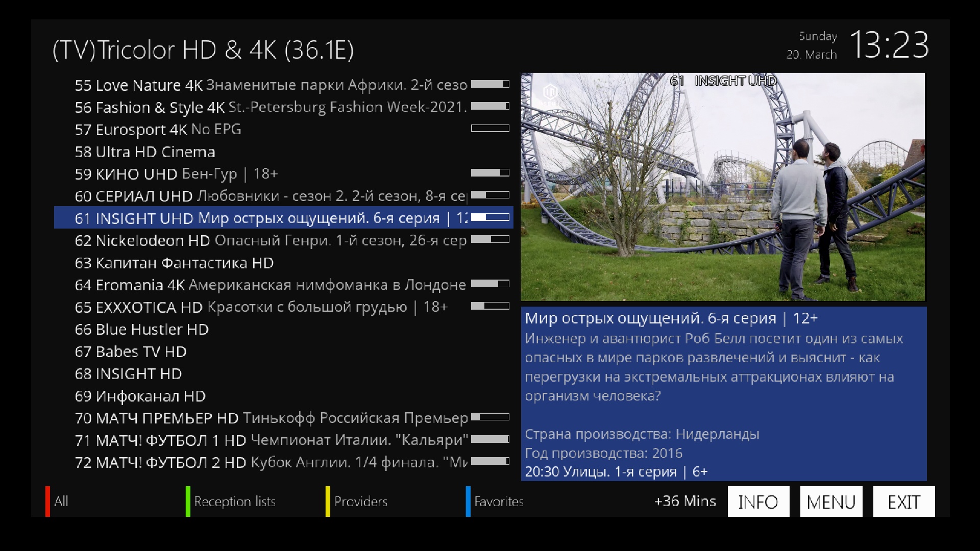This screenshot has height=551, width=980.
Task: Click the 13:23 clock
Action: tap(889, 45)
